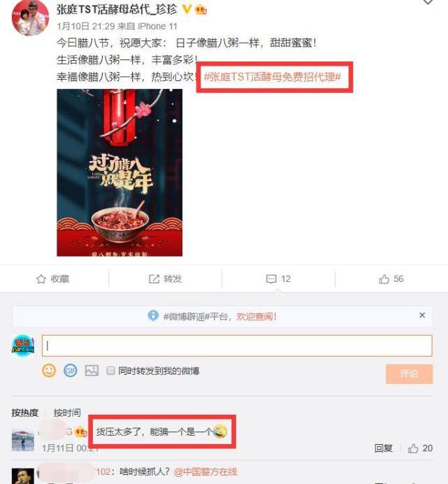The image size is (448, 484).
Task: Attach a picture with the image icon
Action: click(x=92, y=370)
